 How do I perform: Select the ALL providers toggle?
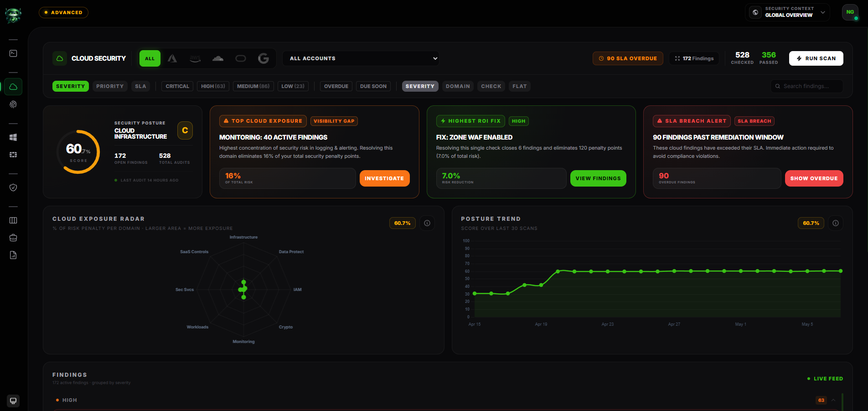tap(150, 58)
